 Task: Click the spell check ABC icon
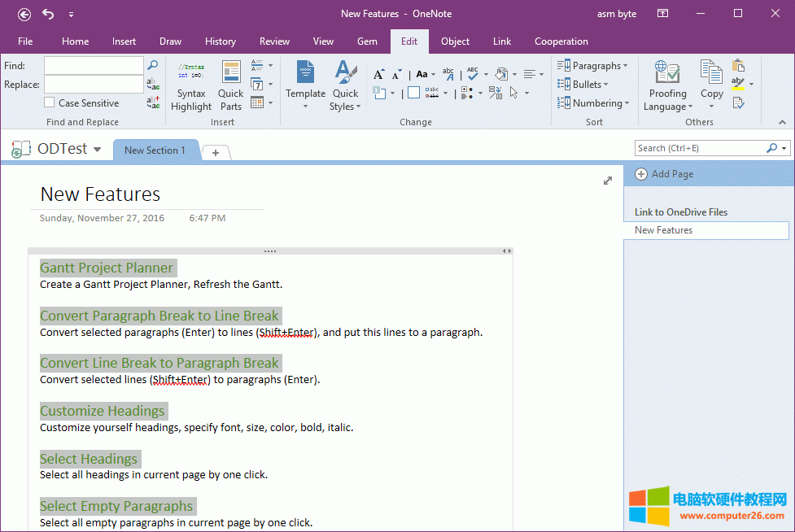tap(473, 74)
